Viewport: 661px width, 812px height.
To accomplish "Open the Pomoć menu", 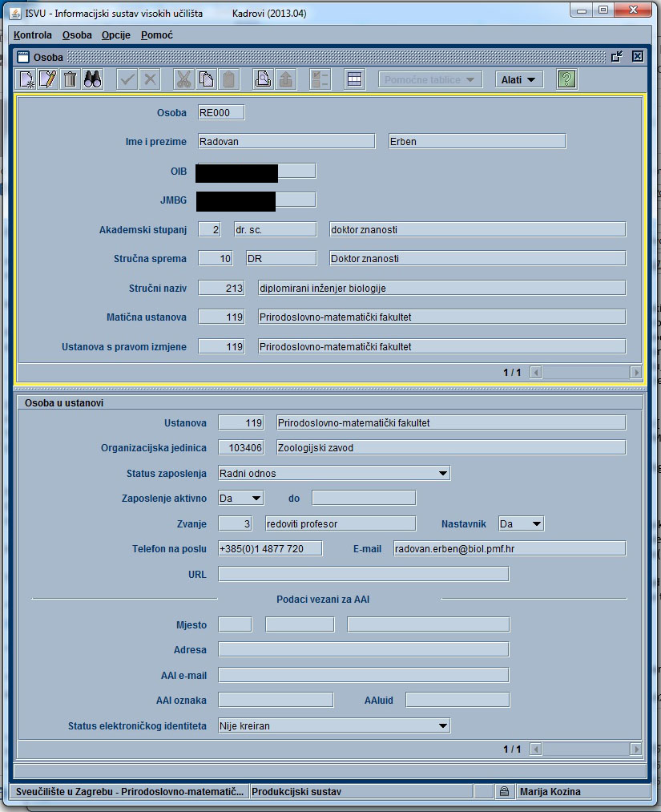I will tap(157, 35).
